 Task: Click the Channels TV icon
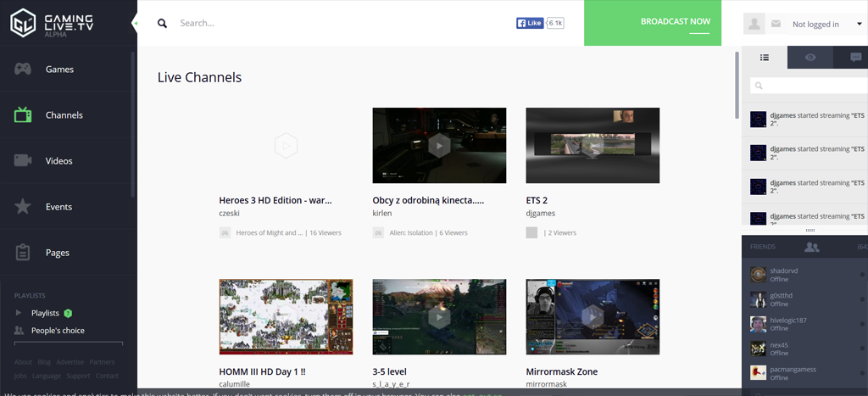click(23, 114)
